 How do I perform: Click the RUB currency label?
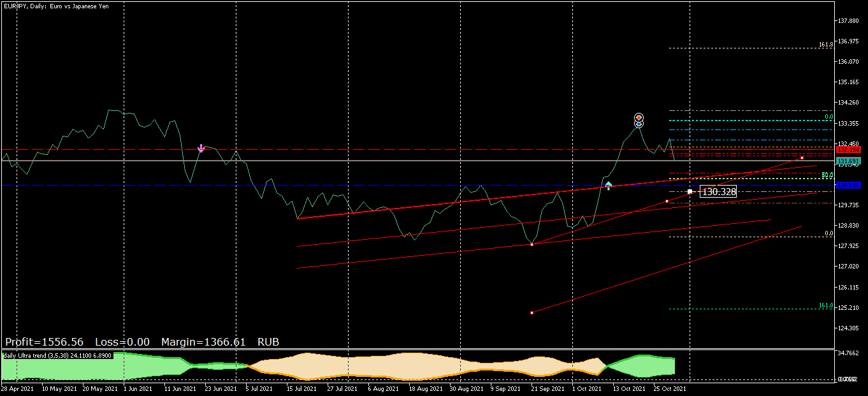point(268,342)
